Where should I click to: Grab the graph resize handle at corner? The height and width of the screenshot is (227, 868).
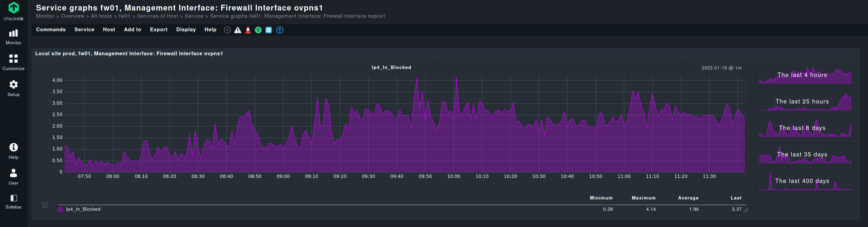coord(746,209)
